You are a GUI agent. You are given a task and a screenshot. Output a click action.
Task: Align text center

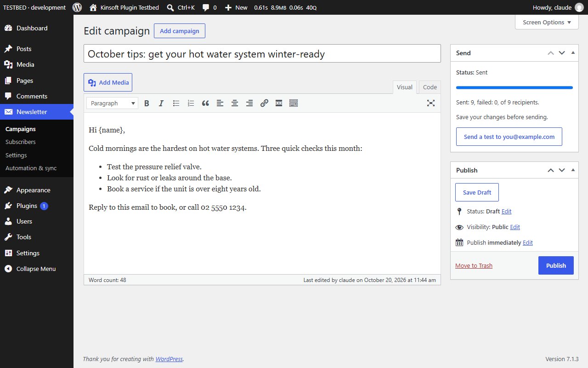(x=235, y=103)
